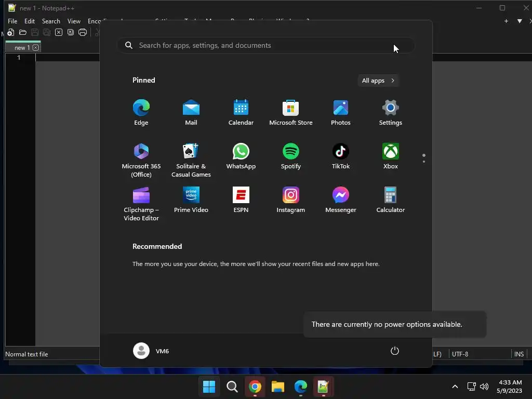Open the VM6 user account menu
Image resolution: width=532 pixels, height=399 pixels.
click(151, 351)
